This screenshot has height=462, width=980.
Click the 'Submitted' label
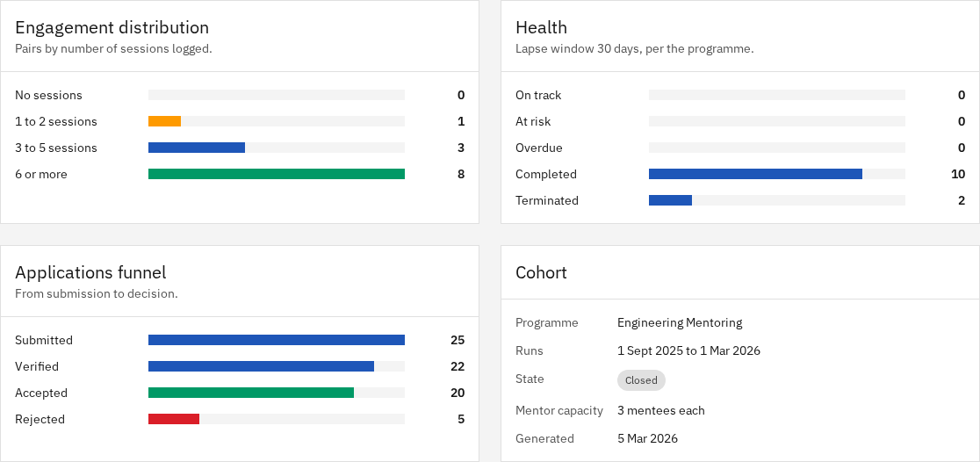(x=44, y=340)
